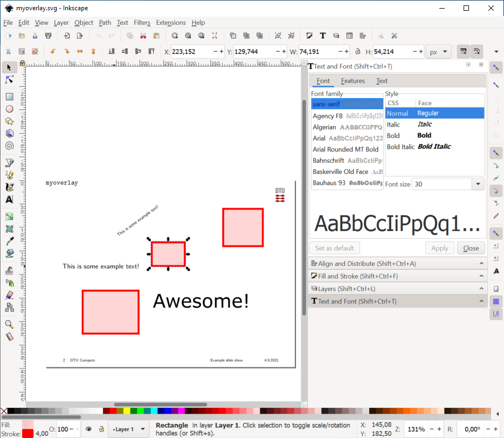Switch to the Features tab

353,81
